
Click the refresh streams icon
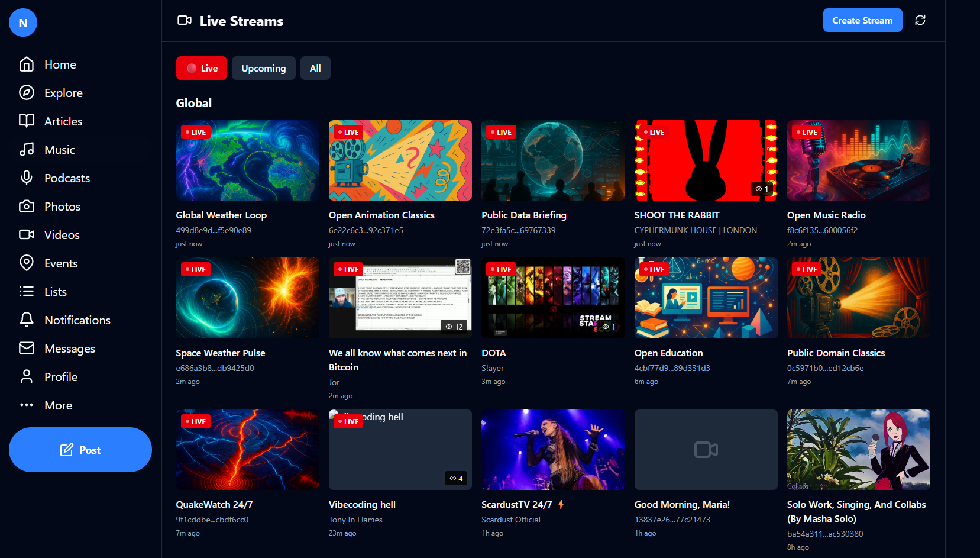(x=920, y=21)
